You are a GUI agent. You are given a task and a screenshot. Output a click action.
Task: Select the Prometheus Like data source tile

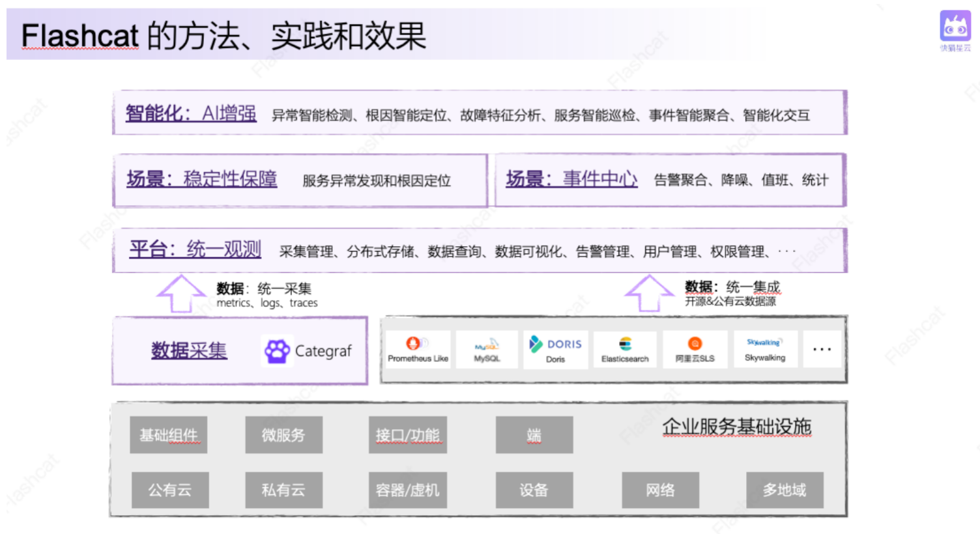(x=418, y=350)
